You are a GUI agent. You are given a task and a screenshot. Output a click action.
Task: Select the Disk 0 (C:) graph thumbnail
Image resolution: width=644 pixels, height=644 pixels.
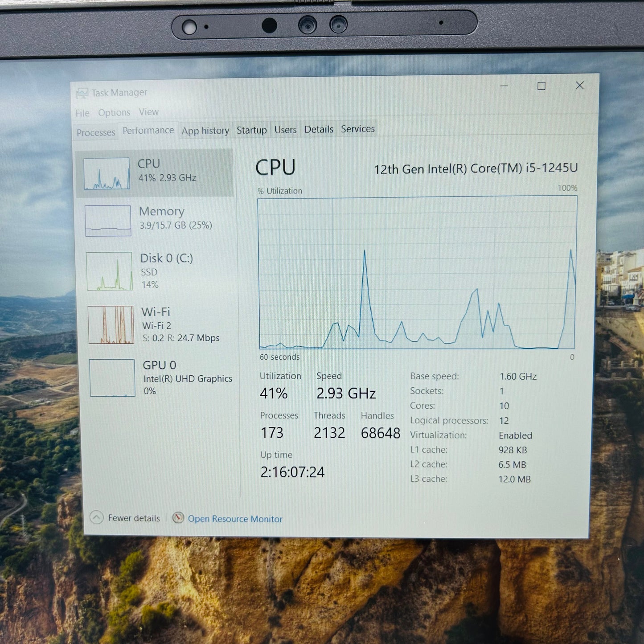(109, 271)
